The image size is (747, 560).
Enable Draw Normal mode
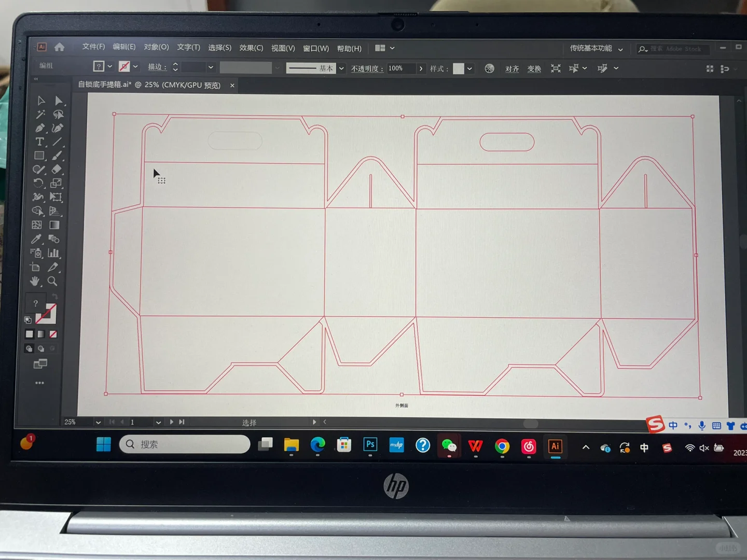(x=29, y=348)
